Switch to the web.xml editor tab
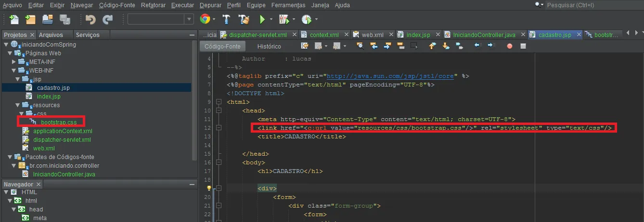 click(x=372, y=35)
